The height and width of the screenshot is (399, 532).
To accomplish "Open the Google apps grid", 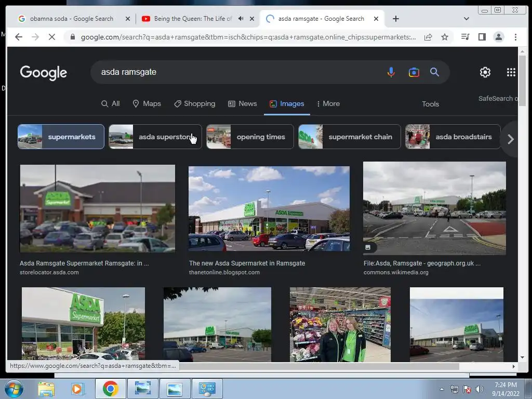I will pos(511,72).
